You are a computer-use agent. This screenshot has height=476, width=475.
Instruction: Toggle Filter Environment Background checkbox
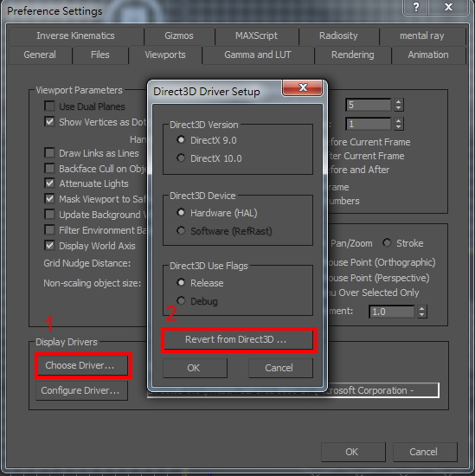49,229
